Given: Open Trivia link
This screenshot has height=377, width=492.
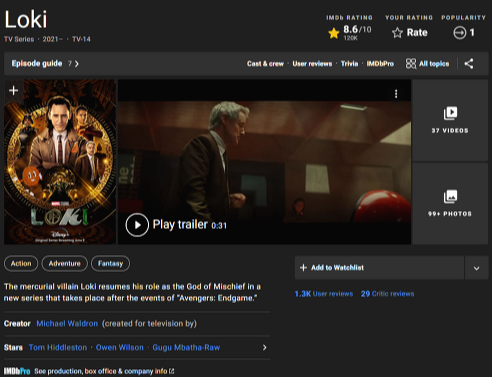Looking at the screenshot, I should (349, 64).
